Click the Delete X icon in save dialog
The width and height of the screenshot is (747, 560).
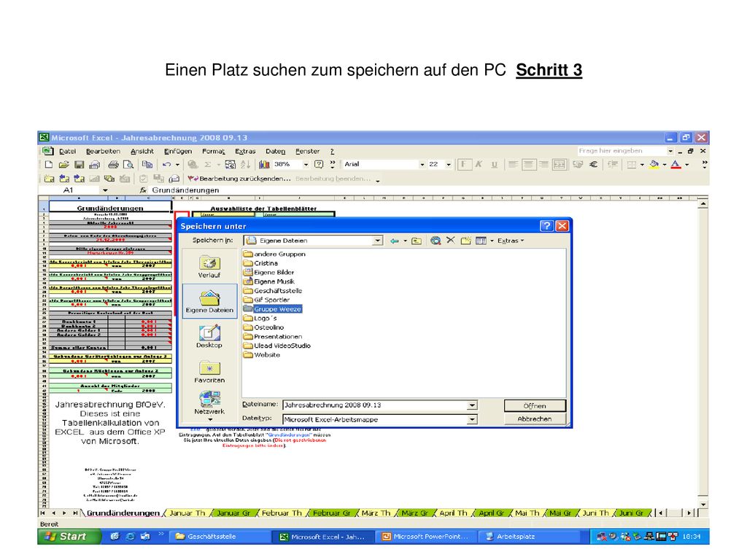pos(450,241)
